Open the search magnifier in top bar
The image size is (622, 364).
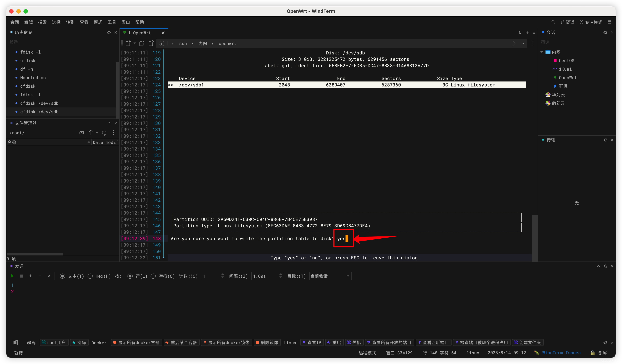pos(553,22)
